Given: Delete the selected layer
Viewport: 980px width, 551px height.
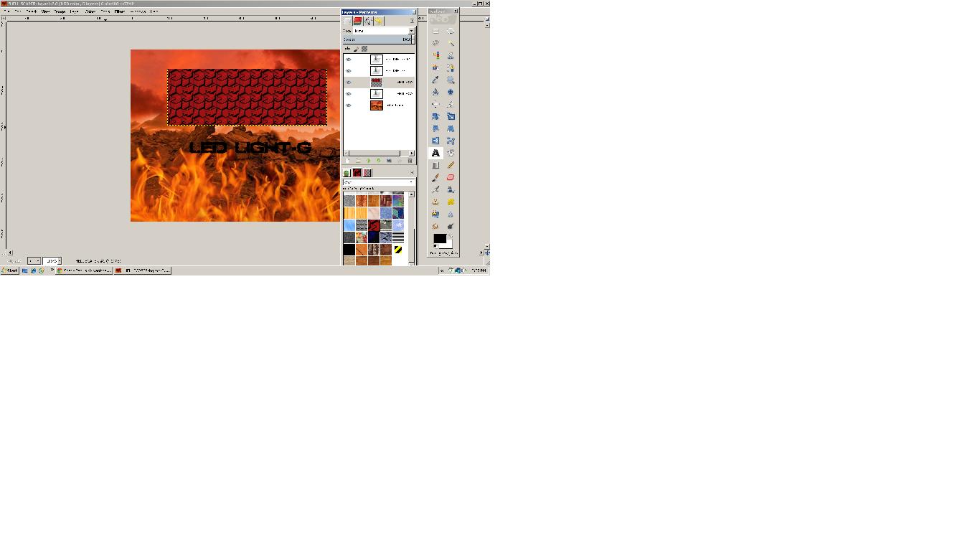Looking at the screenshot, I should 410,161.
